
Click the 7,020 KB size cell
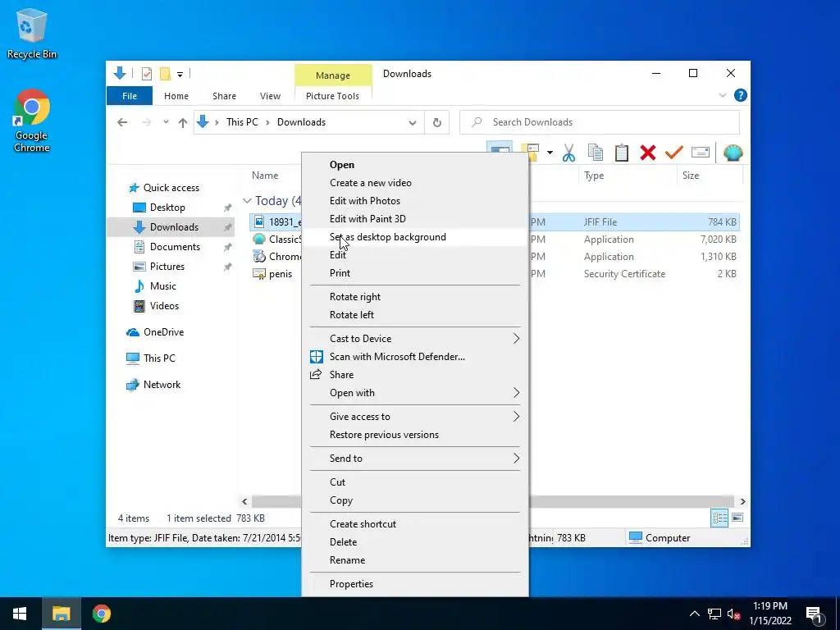[718, 240]
